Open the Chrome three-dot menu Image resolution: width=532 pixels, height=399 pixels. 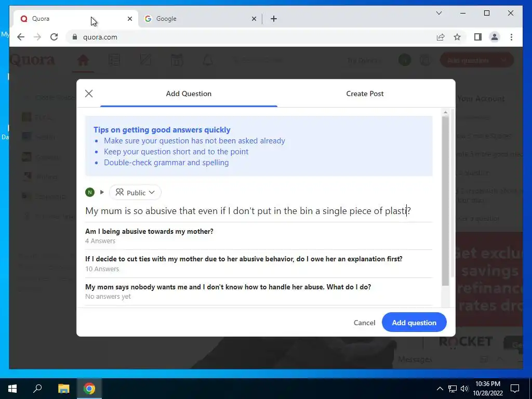point(511,37)
